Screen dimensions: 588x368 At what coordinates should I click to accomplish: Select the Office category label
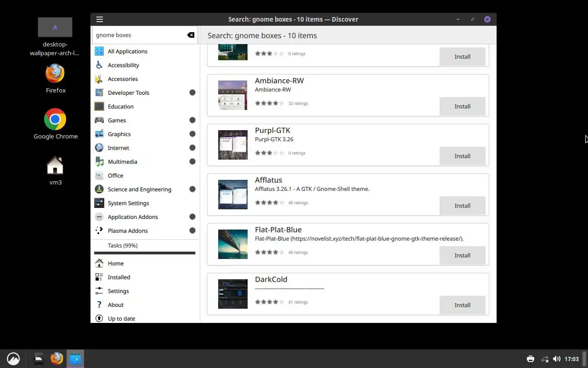(x=115, y=175)
